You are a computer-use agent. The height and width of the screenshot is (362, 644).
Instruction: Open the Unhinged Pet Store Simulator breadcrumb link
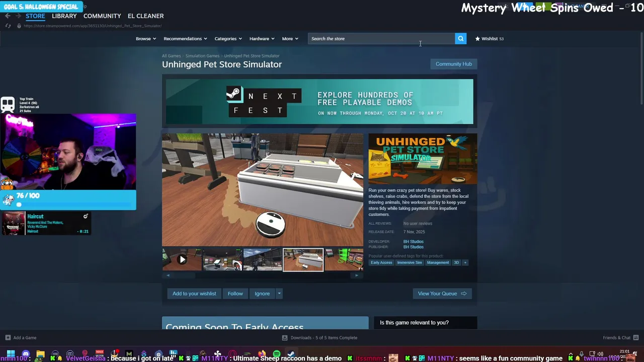pos(252,56)
